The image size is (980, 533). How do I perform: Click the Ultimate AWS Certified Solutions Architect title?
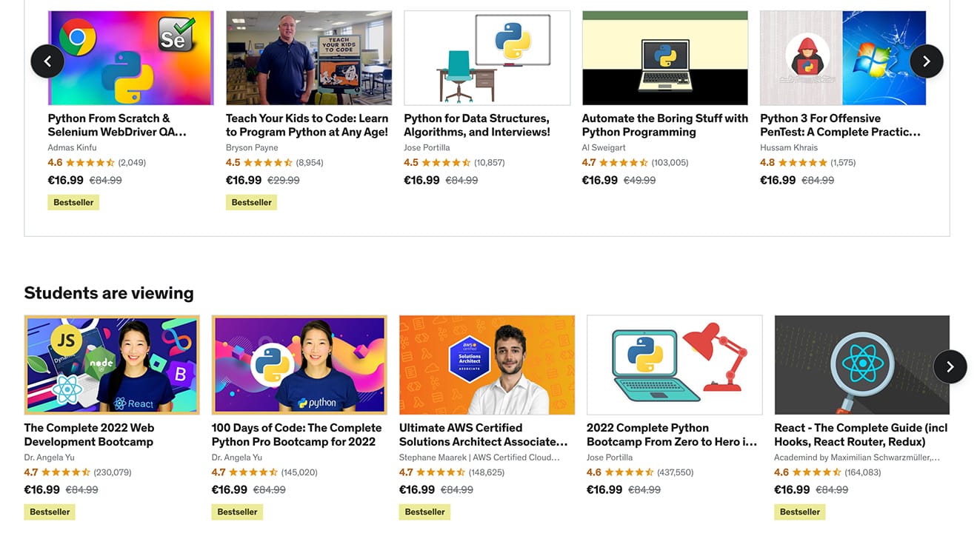(483, 435)
